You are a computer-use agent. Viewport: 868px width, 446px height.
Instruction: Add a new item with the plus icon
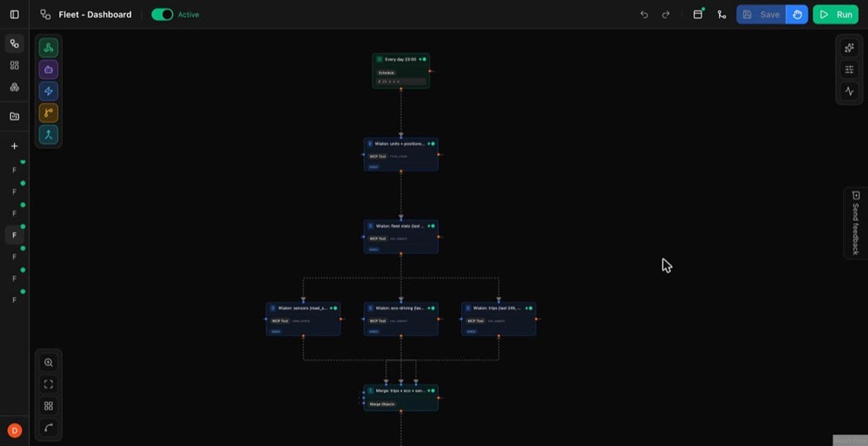click(14, 146)
